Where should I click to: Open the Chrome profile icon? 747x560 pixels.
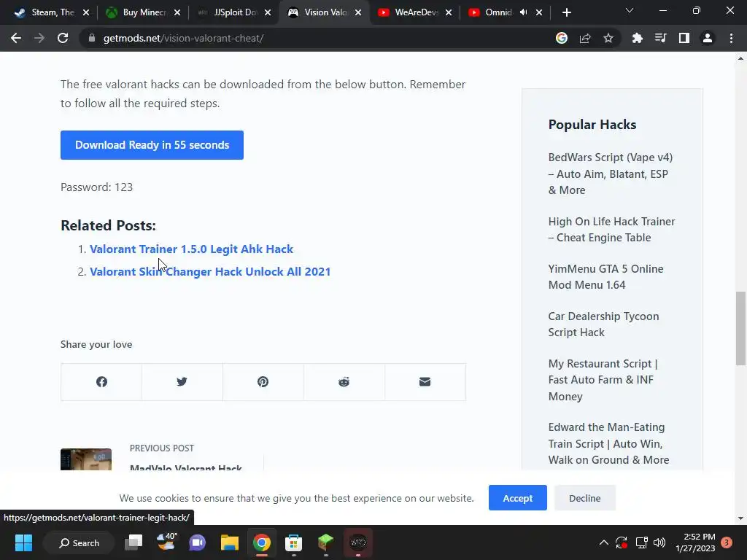pos(708,38)
